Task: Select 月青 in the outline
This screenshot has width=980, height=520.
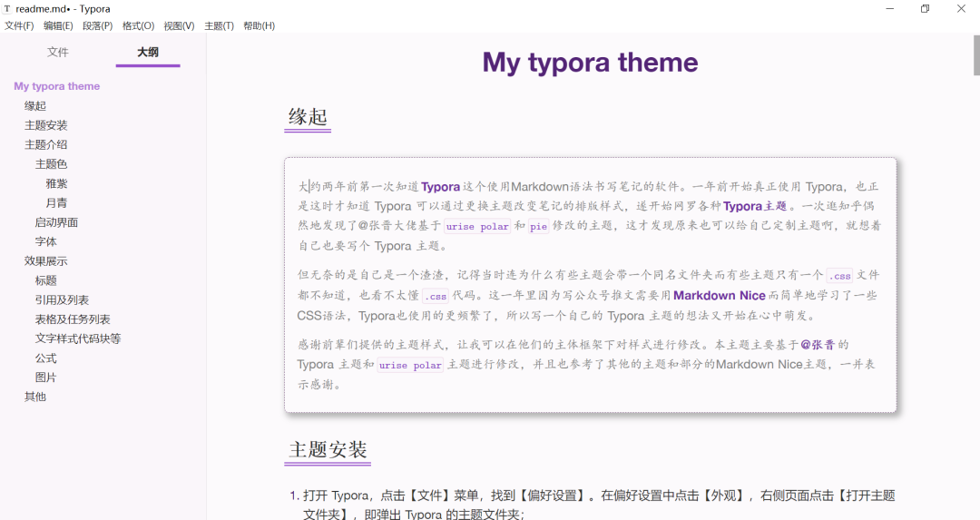Action: coord(56,202)
